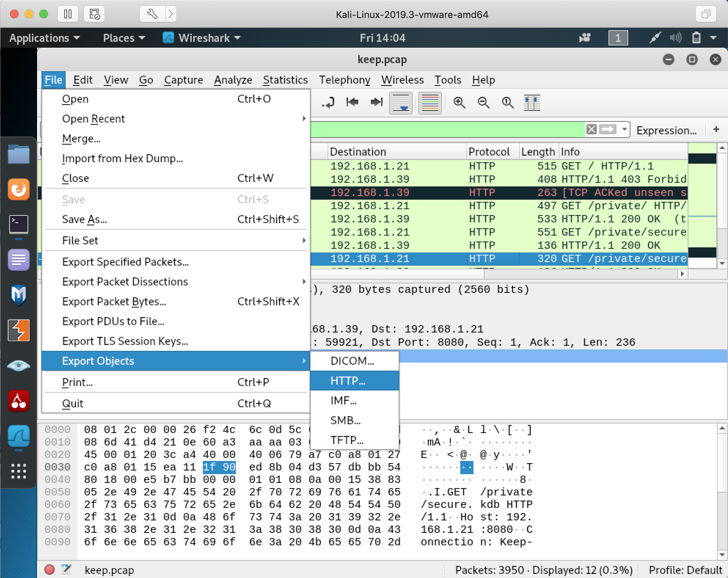This screenshot has height=578, width=728.
Task: Select Export TLS Session Keys...
Action: pyautogui.click(x=176, y=341)
